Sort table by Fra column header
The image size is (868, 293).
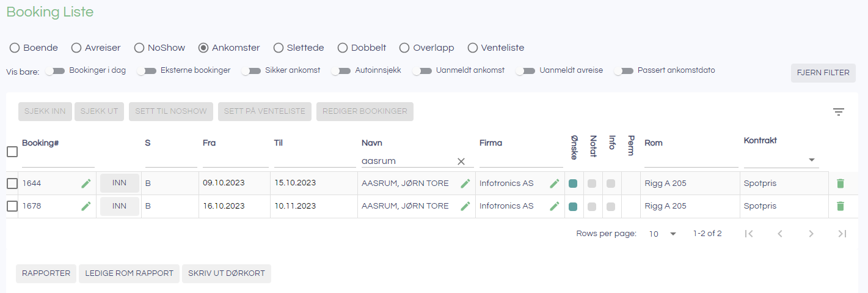(x=209, y=143)
